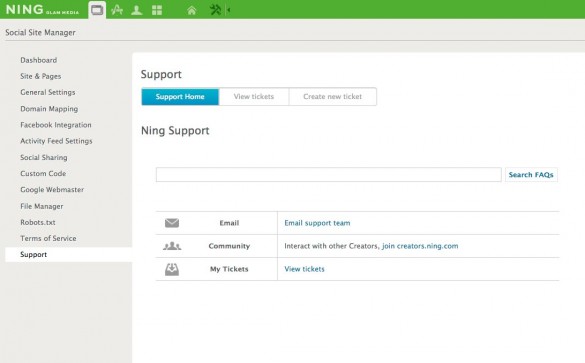Open Site & Pages in the sidebar

coord(41,76)
